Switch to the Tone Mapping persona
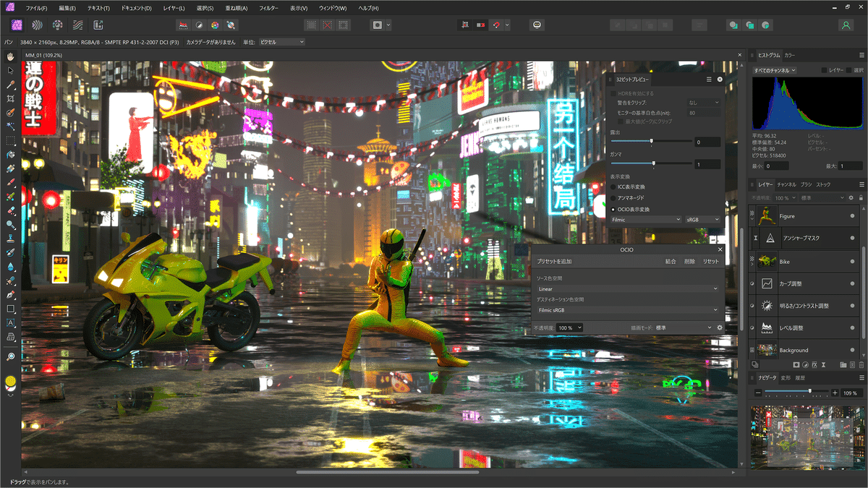This screenshot has height=488, width=868. point(77,25)
